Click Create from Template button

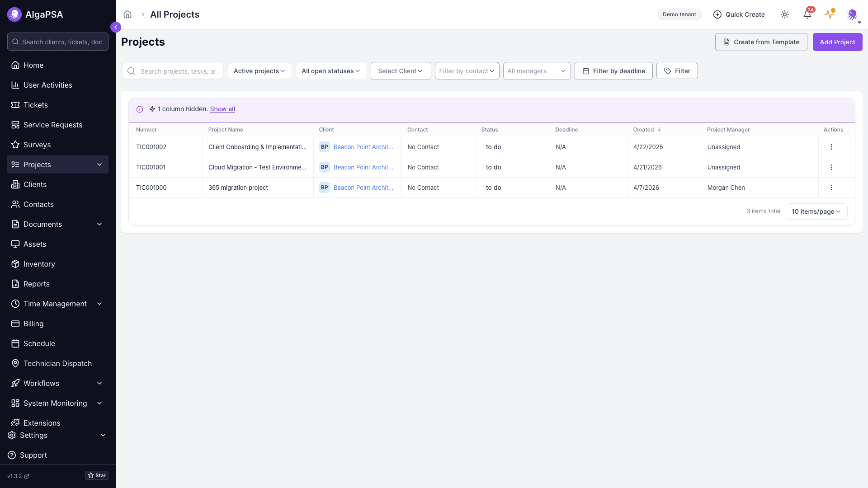[761, 42]
